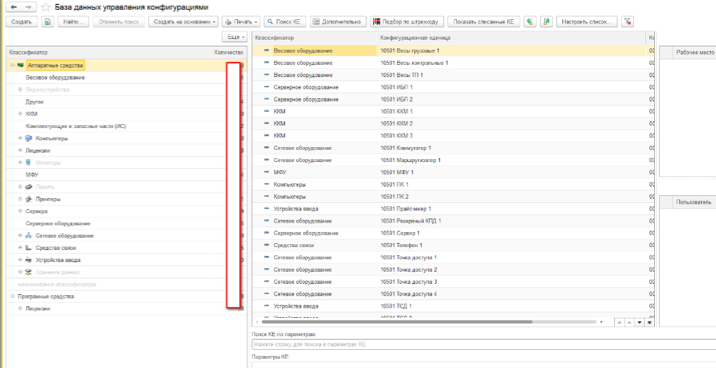Collapse the Аппаратные средства root node
The height and width of the screenshot is (368, 716).
(x=12, y=66)
